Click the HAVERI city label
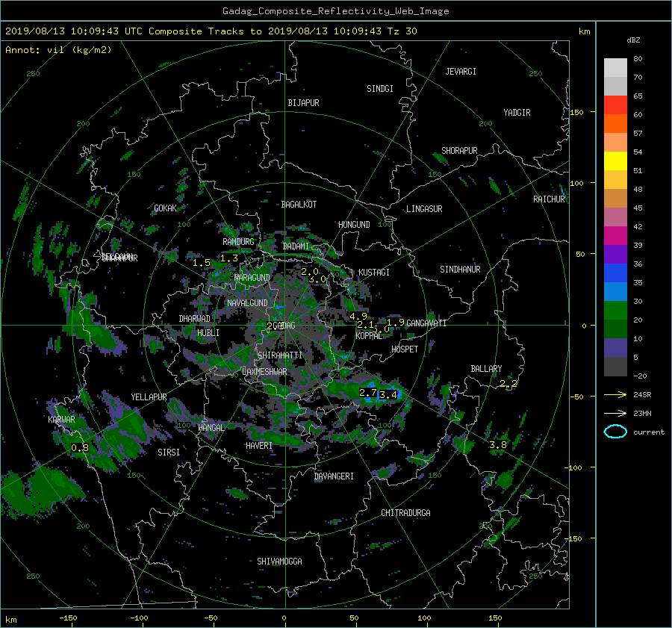 coord(259,446)
